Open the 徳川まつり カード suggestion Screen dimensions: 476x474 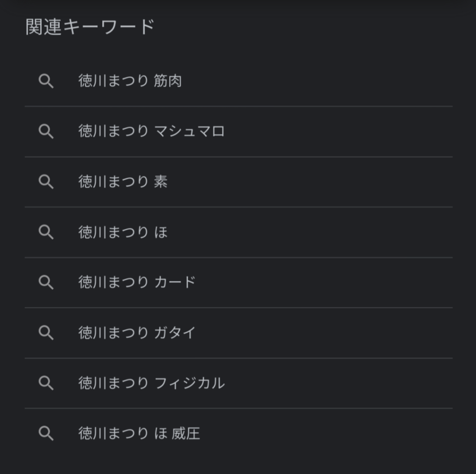137,282
